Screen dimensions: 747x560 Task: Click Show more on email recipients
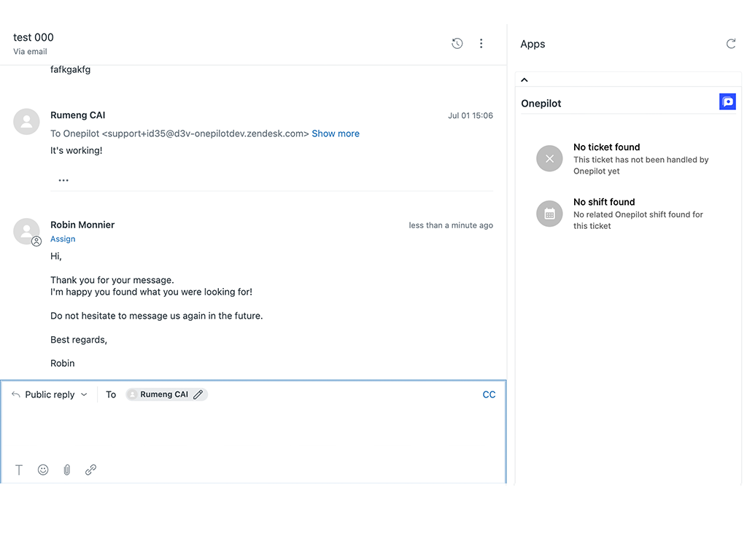(336, 133)
